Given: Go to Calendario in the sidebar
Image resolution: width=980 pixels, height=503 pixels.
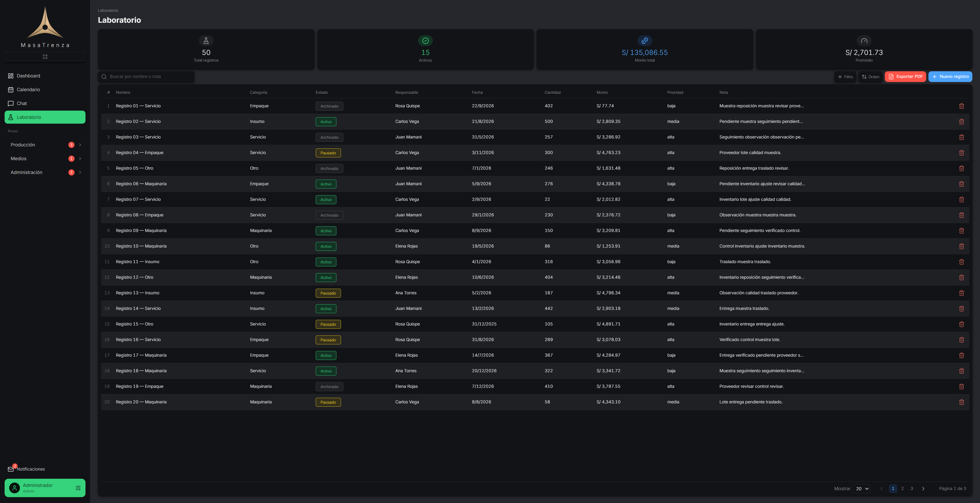Looking at the screenshot, I should tap(45, 89).
